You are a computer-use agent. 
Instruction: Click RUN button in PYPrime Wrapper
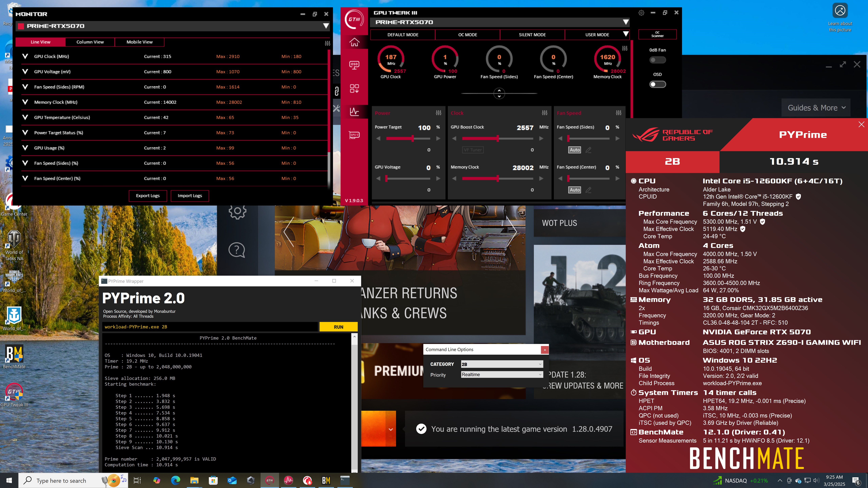click(x=338, y=327)
